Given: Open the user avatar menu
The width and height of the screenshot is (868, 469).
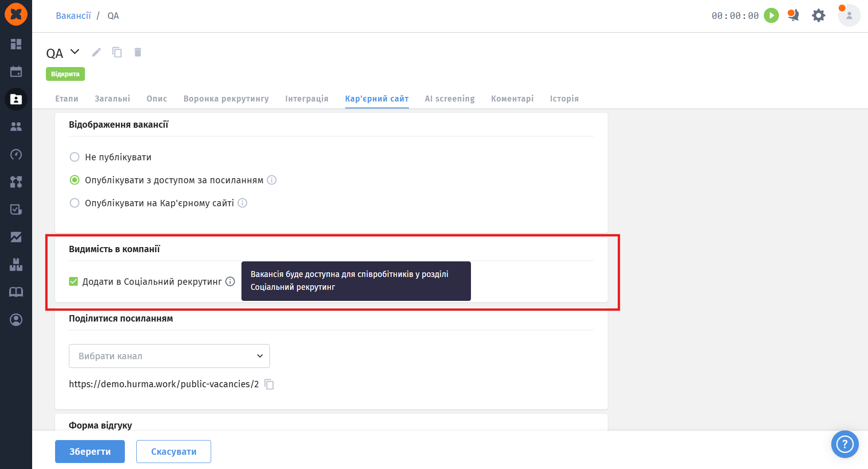Looking at the screenshot, I should point(849,16).
